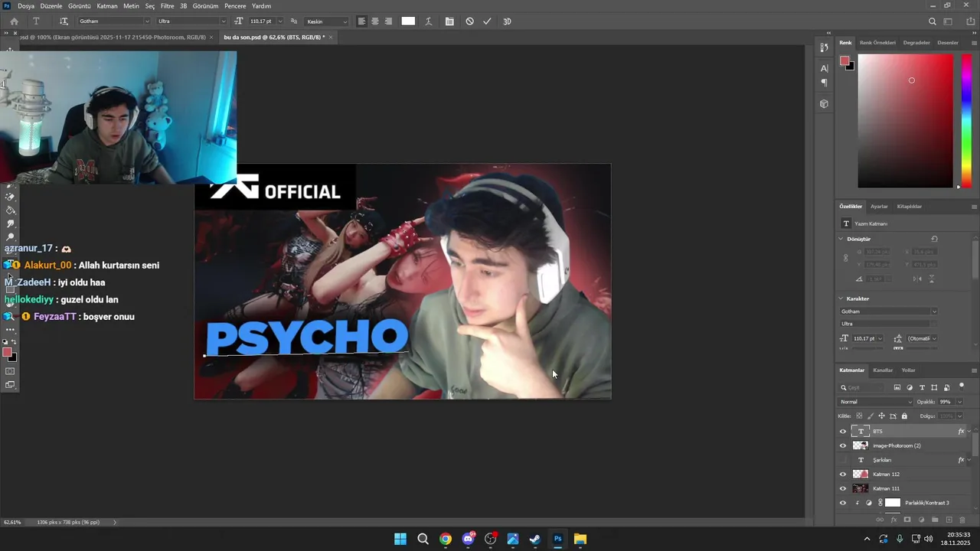Link layers icon at Layers panel bottom

880,520
